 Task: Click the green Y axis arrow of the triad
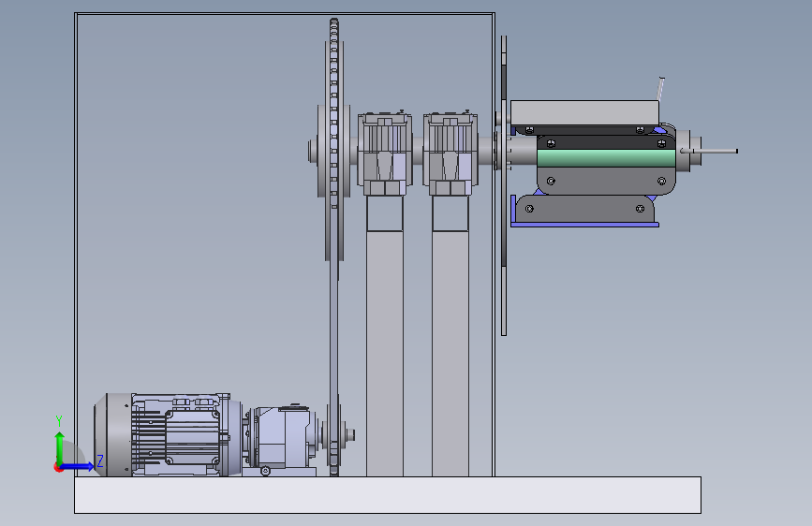[60, 448]
